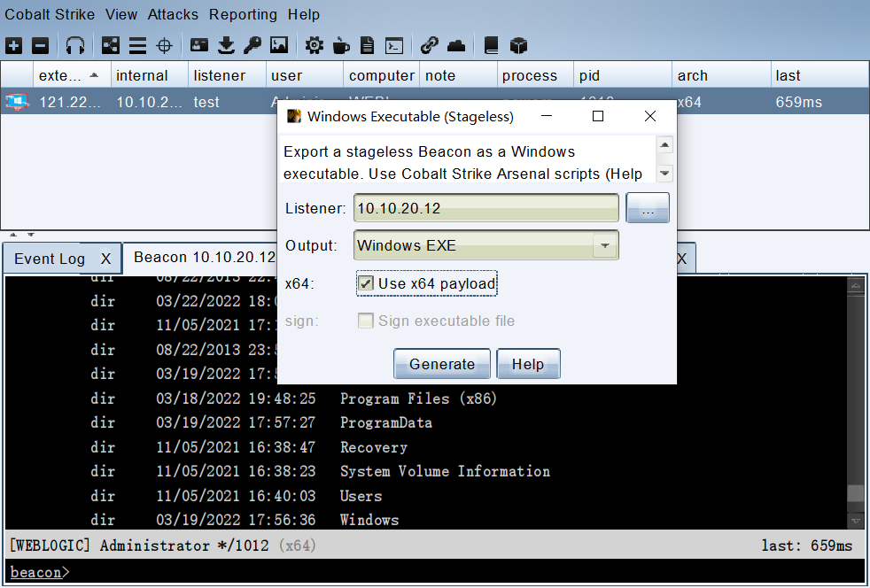Click the Sign executable file checkbox
The width and height of the screenshot is (870, 588).
[x=366, y=321]
